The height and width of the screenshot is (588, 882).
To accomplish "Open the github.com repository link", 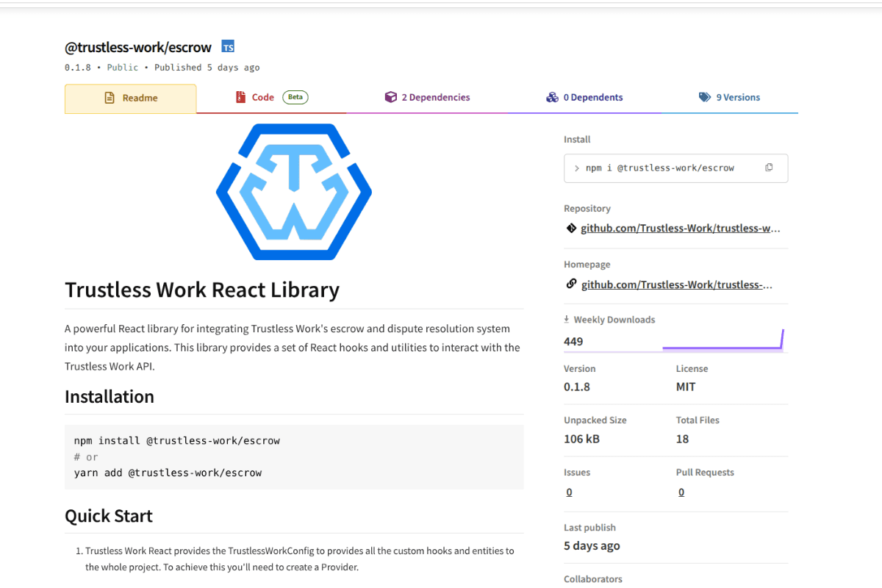I will coord(680,228).
